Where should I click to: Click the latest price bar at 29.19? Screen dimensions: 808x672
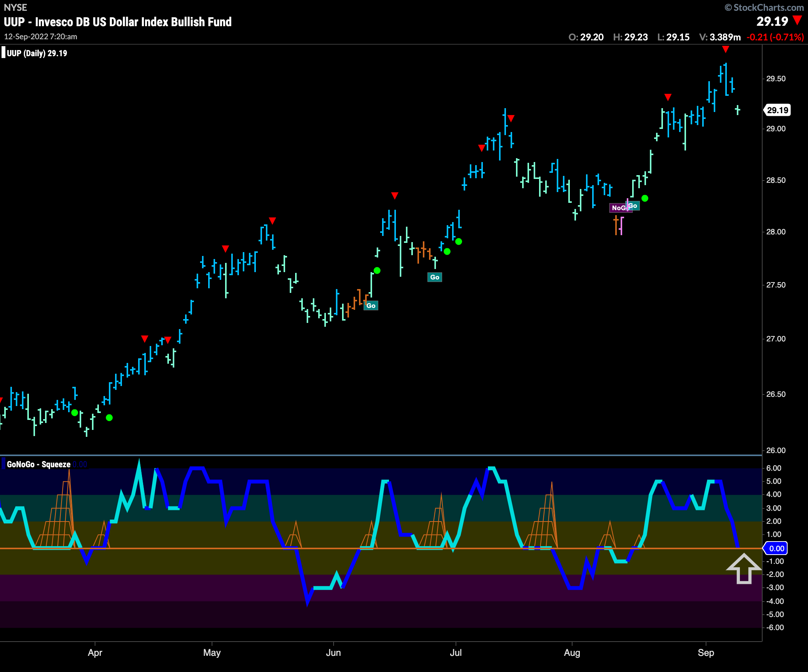coord(738,110)
